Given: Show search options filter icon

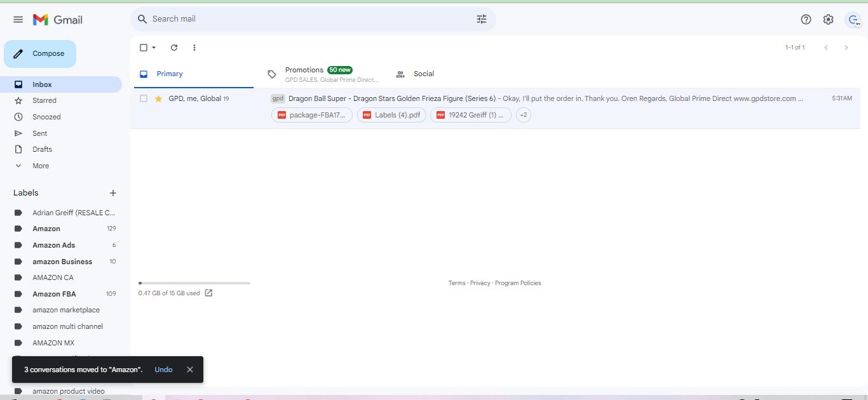Looking at the screenshot, I should [x=482, y=19].
